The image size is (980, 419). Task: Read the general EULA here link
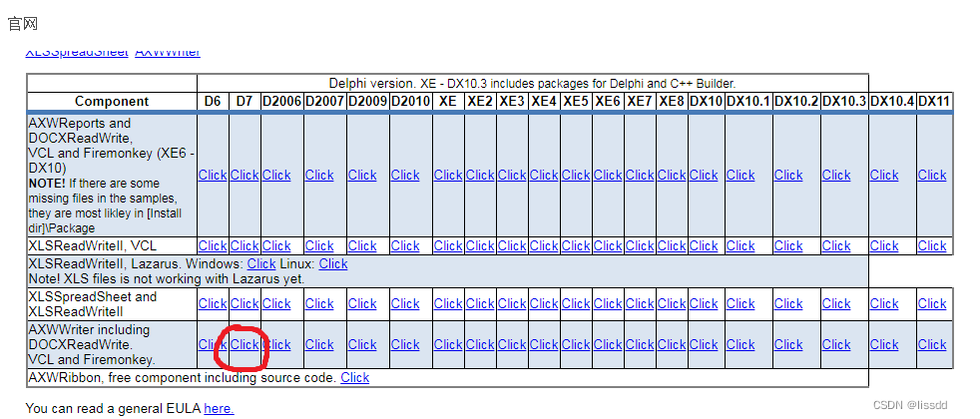pos(219,409)
